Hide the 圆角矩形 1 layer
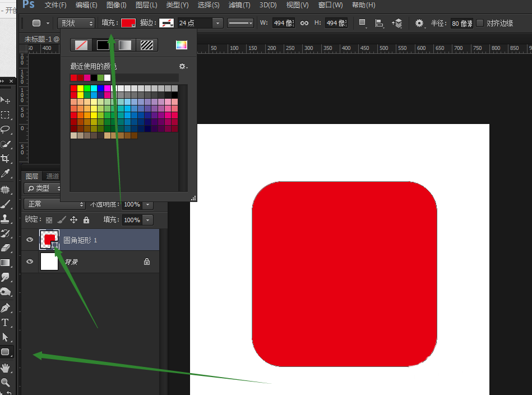Screen dimensions: 532x395 pos(30,240)
